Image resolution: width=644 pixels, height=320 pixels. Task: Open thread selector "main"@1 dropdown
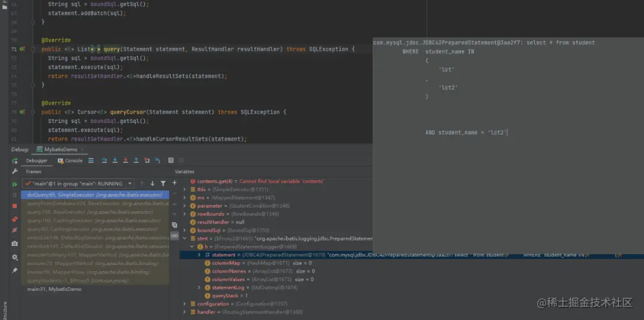78,183
